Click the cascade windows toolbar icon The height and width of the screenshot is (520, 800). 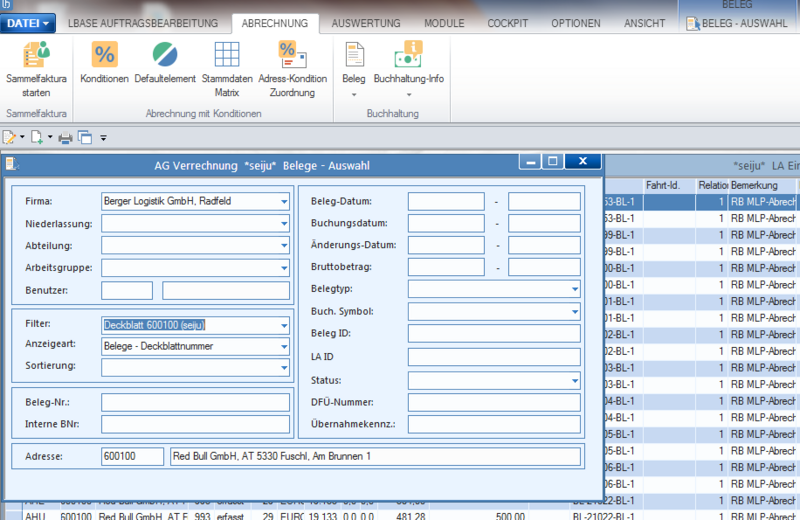85,137
